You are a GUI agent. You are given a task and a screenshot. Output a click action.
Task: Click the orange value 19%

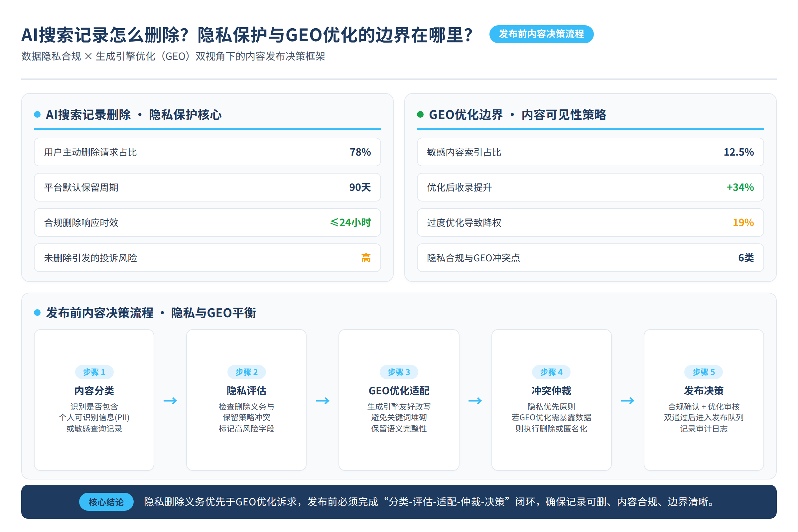(743, 222)
